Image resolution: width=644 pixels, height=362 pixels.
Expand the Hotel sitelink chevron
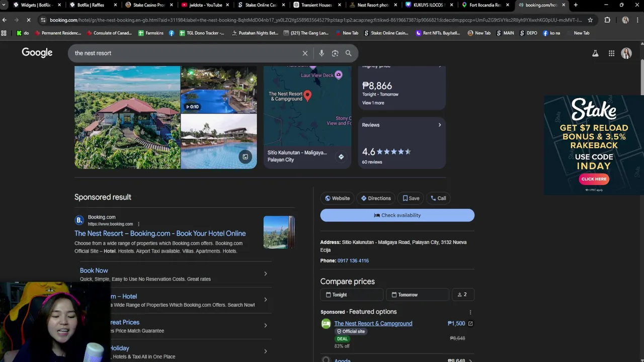(x=266, y=300)
